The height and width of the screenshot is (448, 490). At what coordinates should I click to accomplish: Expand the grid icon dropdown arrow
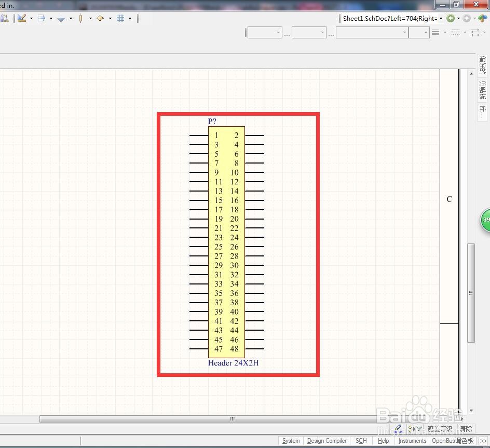click(x=130, y=19)
